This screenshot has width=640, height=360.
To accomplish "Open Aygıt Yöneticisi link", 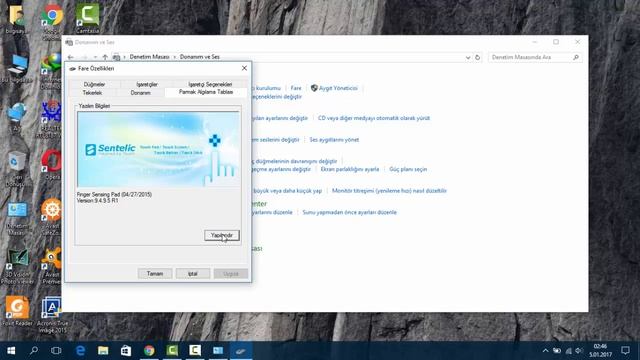I will 338,88.
